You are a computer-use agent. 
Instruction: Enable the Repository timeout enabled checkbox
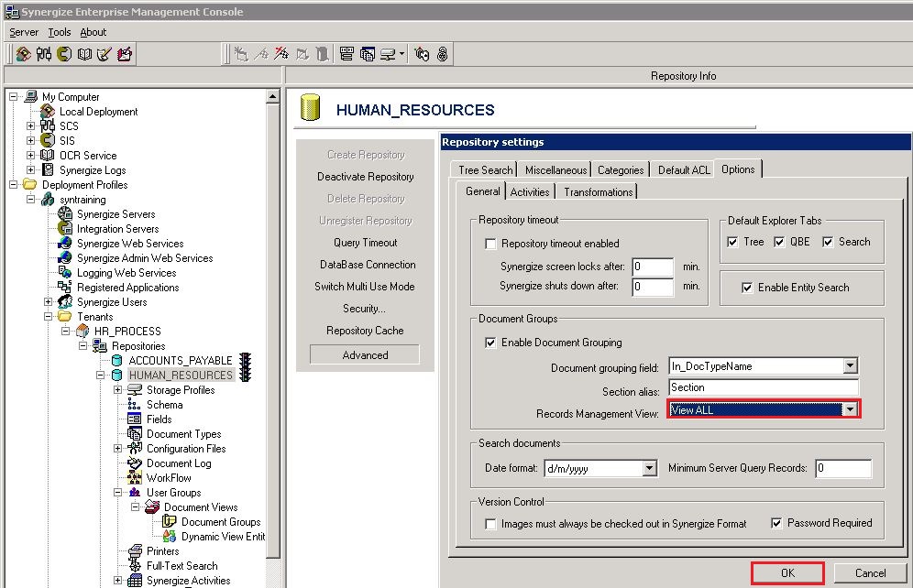click(490, 244)
